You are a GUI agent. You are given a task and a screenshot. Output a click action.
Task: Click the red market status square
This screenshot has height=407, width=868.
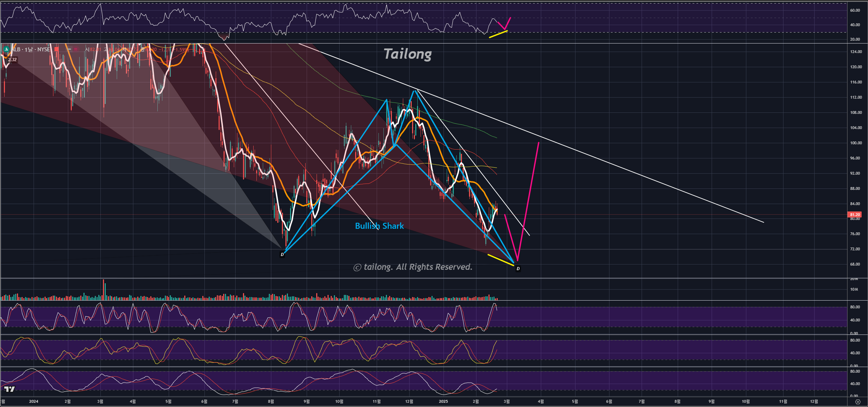tap(56, 49)
